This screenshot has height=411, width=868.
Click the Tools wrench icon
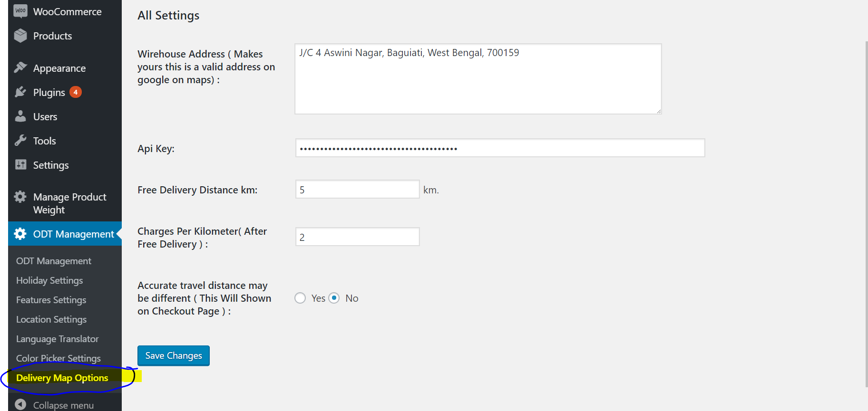click(20, 140)
